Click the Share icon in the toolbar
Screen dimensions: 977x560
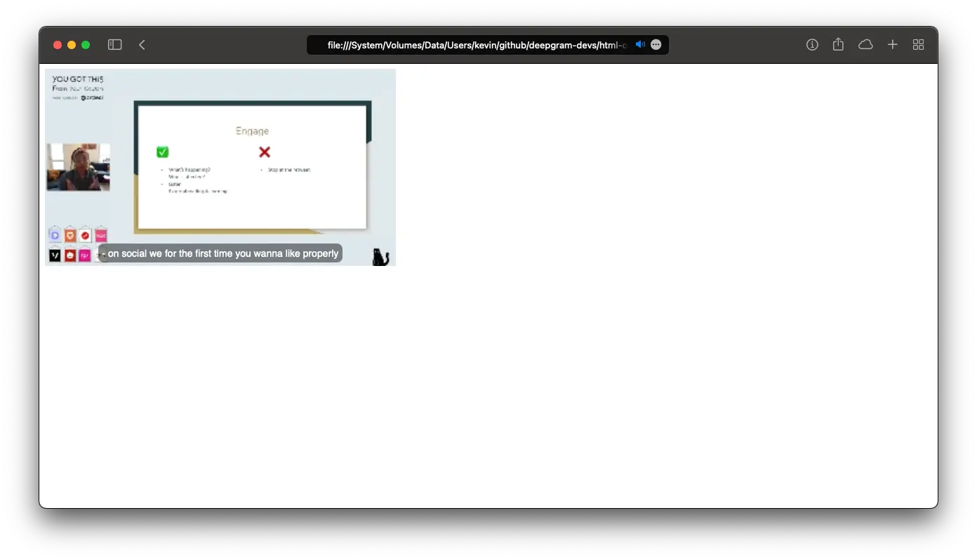click(838, 44)
